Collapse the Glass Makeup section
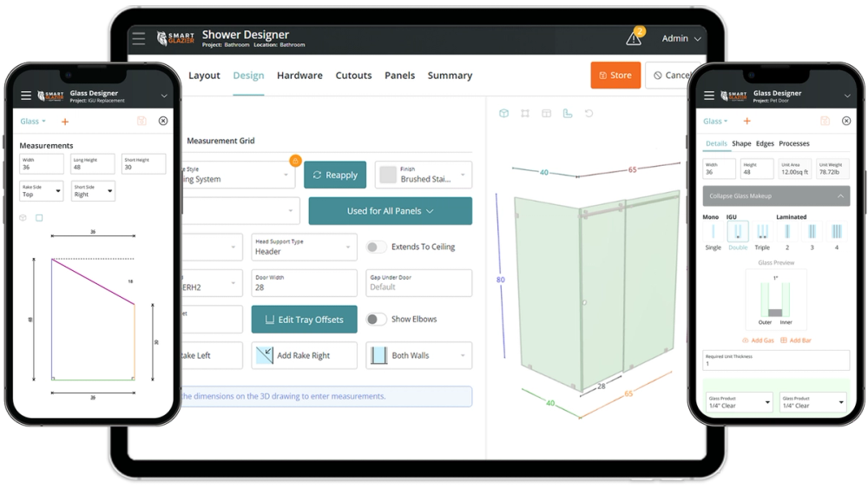Viewport: 868px width, 489px height. tap(776, 196)
